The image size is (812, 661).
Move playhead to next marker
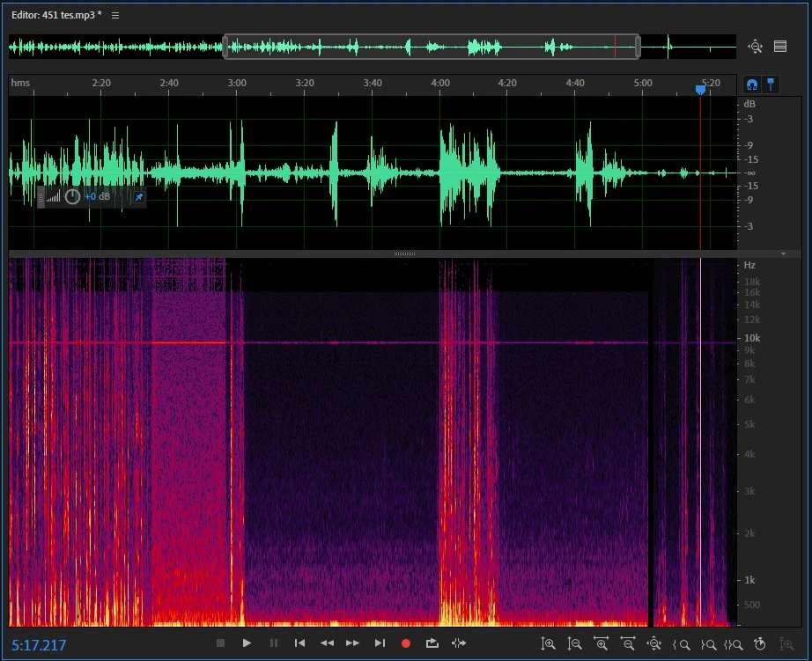(x=380, y=643)
